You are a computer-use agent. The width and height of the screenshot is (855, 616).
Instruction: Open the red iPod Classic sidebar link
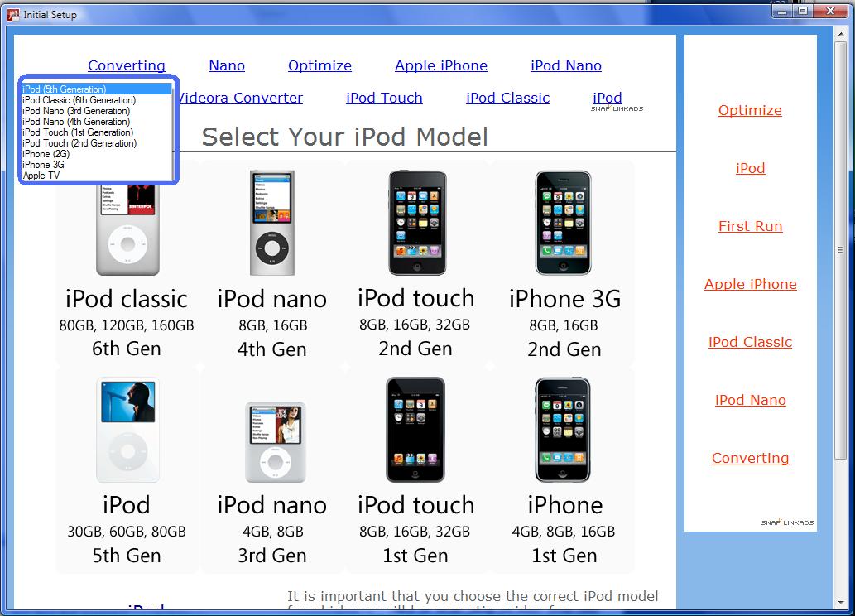[x=751, y=342]
